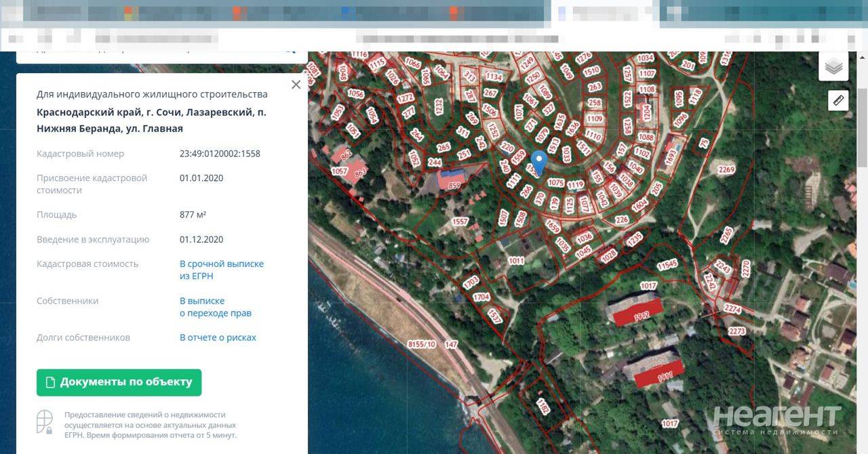This screenshot has width=868, height=454.
Task: Select parcel 1911 red building on map
Action: (653, 369)
